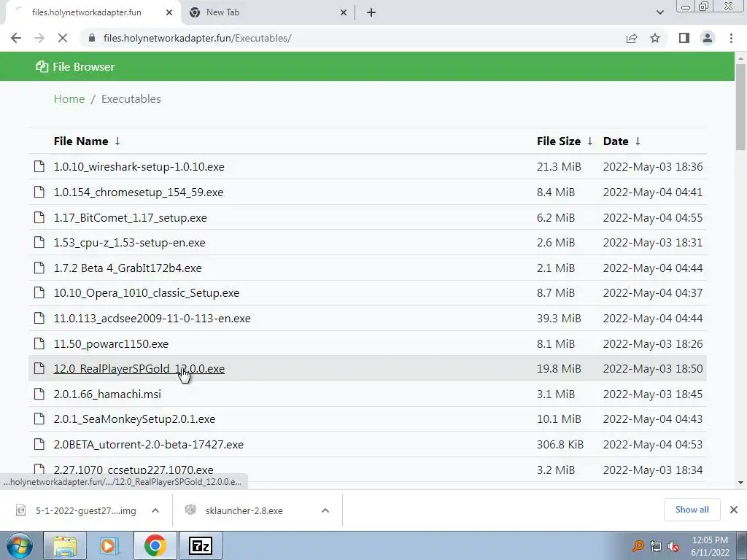Viewport: 747px width, 560px height.
Task: Open 7-Zip from the taskbar
Action: (x=200, y=545)
